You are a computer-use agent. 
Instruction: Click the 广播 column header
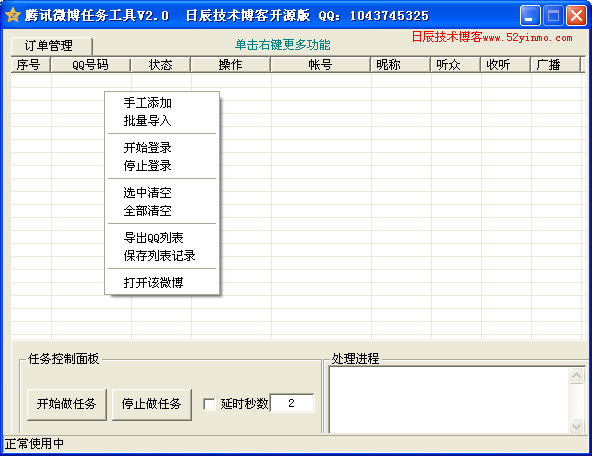click(x=555, y=65)
